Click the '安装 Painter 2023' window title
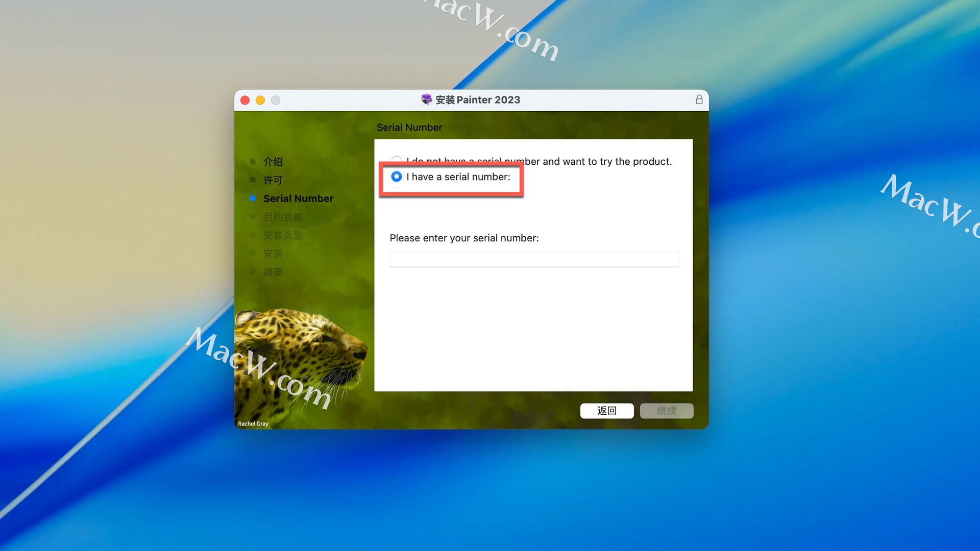This screenshot has height=551, width=980. [x=478, y=100]
